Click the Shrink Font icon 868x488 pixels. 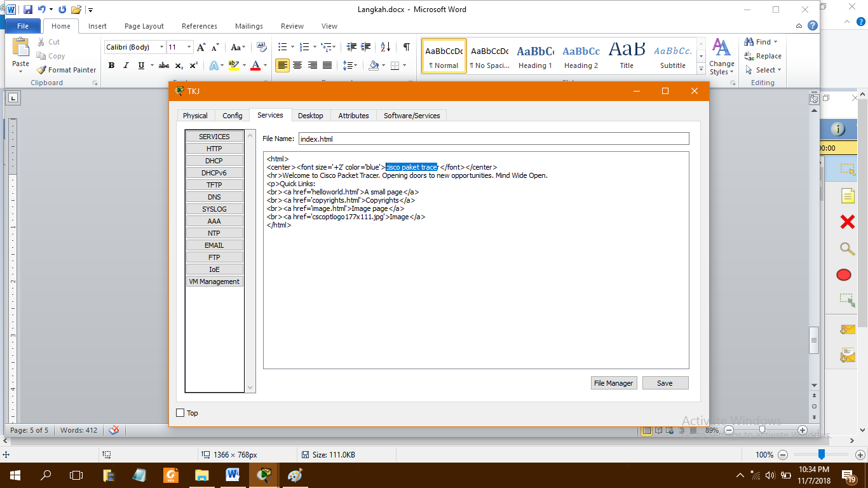click(x=215, y=47)
